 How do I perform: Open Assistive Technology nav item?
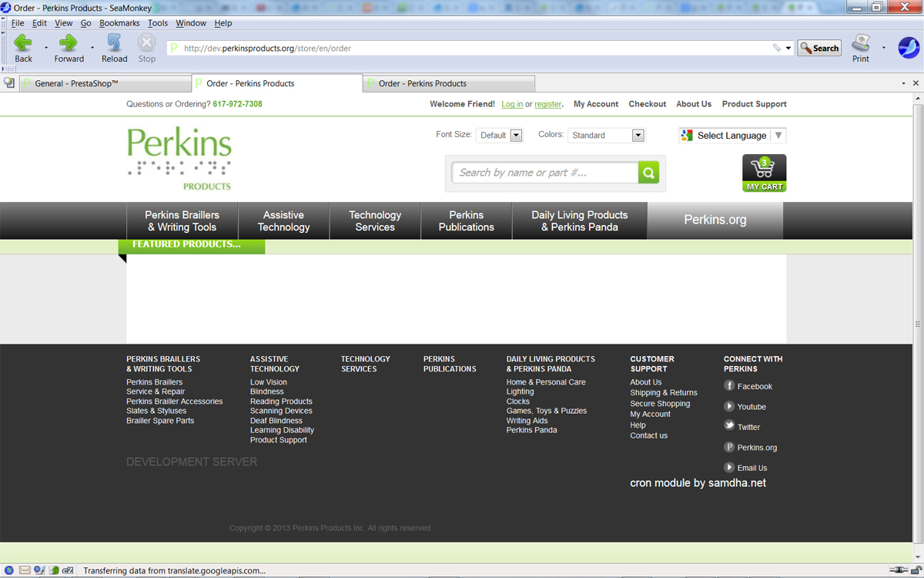click(284, 221)
